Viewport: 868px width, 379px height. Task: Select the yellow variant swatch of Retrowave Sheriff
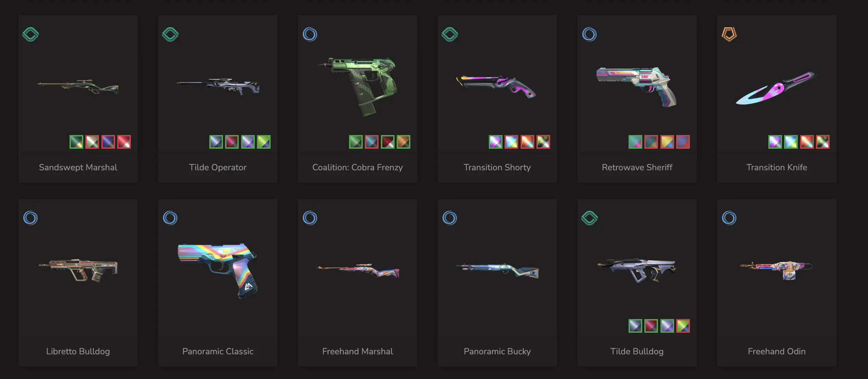(x=667, y=142)
